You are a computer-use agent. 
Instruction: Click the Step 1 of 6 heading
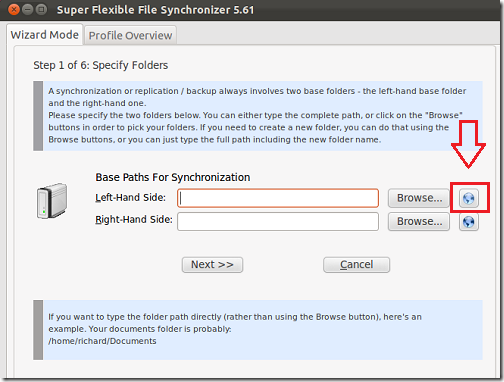[101, 65]
